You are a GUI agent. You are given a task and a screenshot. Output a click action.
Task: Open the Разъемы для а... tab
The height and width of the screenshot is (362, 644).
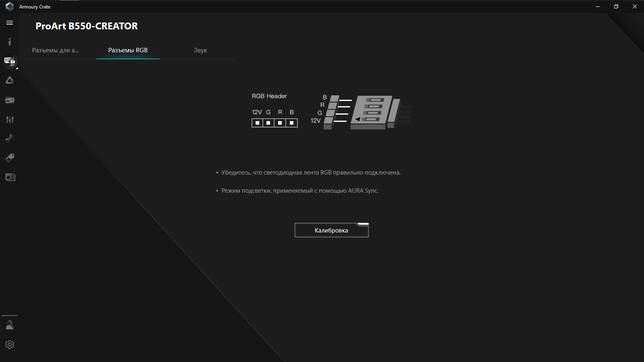tap(56, 50)
